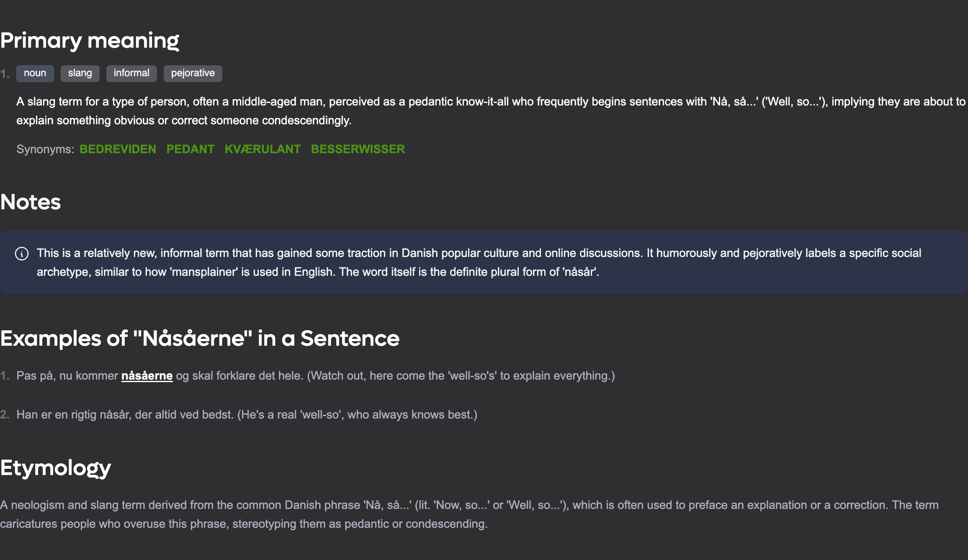Follow the KVÆRULANT synonym link
968x560 pixels.
[263, 149]
